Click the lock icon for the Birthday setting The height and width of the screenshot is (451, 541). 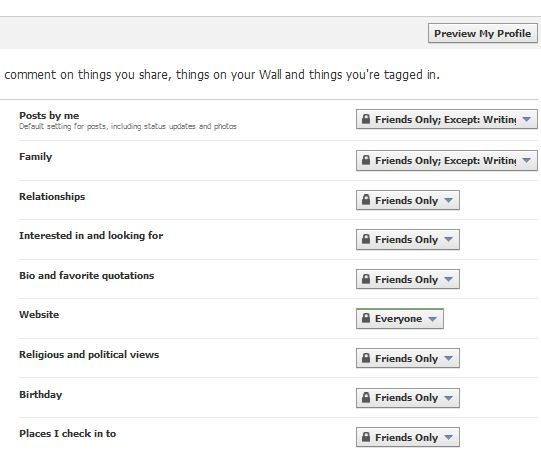(366, 398)
